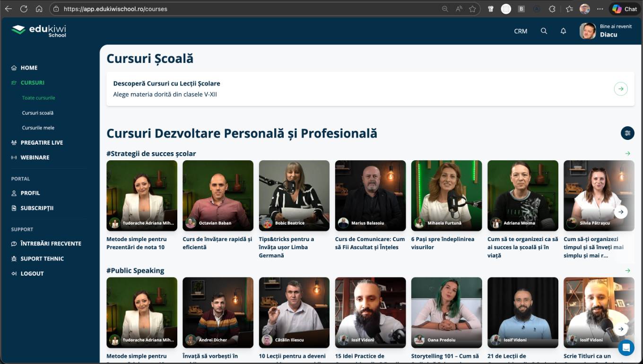Click the search magnifier in the edukiwi header
This screenshot has width=643, height=364.
[x=544, y=31]
